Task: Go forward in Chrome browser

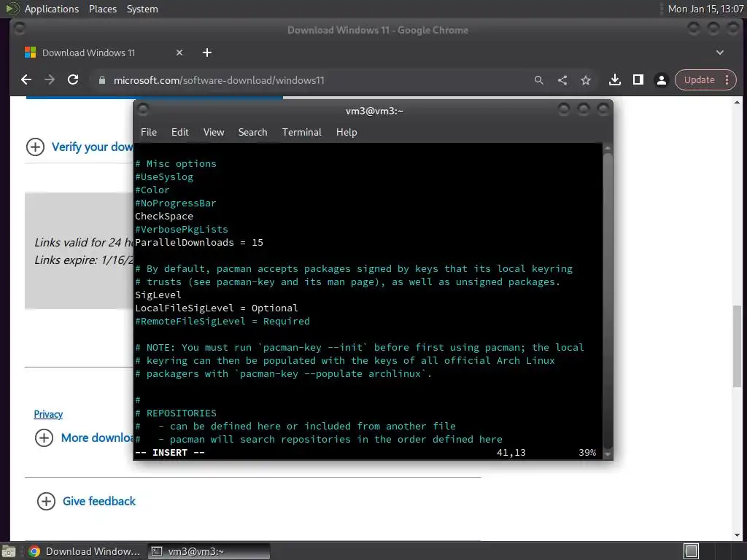Action: [50, 80]
